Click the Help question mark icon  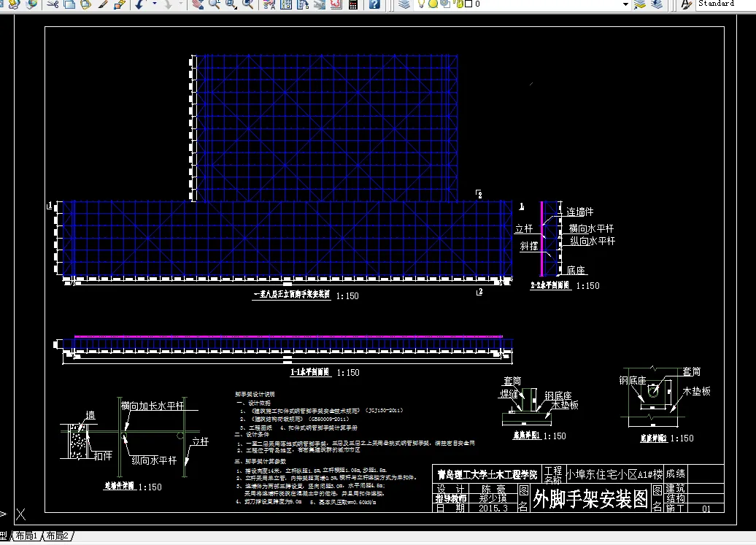coord(374,4)
